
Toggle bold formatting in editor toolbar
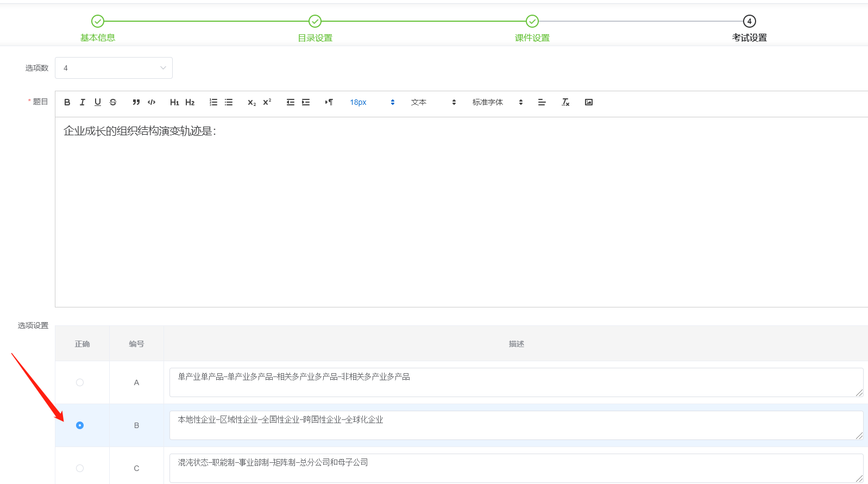(67, 102)
